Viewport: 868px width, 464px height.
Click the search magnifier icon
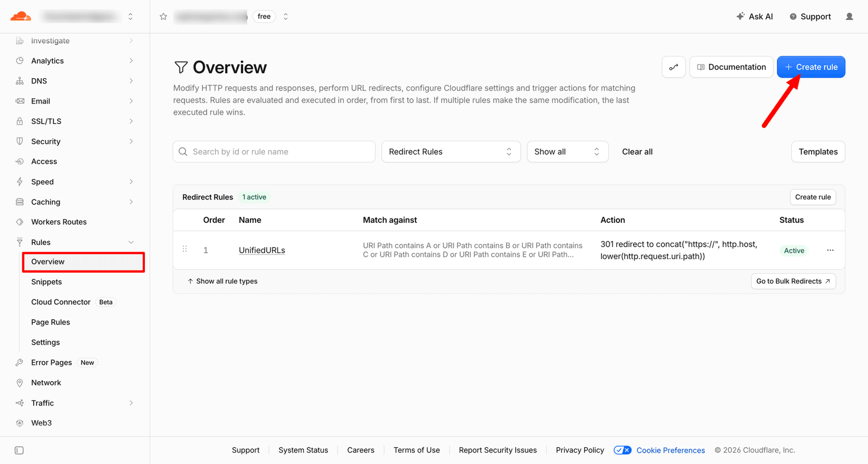point(183,152)
